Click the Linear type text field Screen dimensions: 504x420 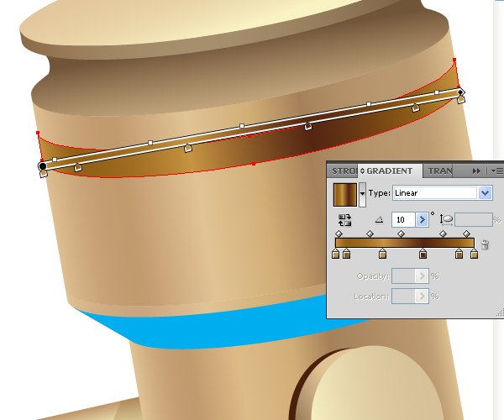(x=435, y=193)
